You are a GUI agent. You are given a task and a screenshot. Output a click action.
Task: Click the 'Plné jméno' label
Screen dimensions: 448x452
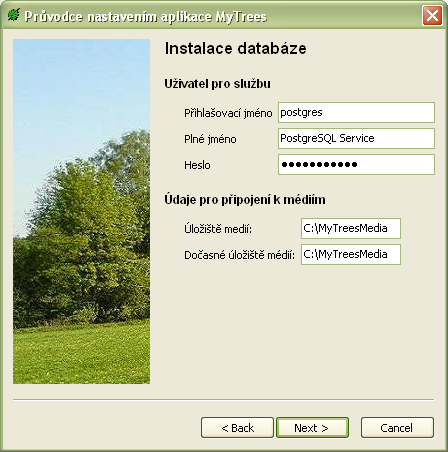pos(210,139)
